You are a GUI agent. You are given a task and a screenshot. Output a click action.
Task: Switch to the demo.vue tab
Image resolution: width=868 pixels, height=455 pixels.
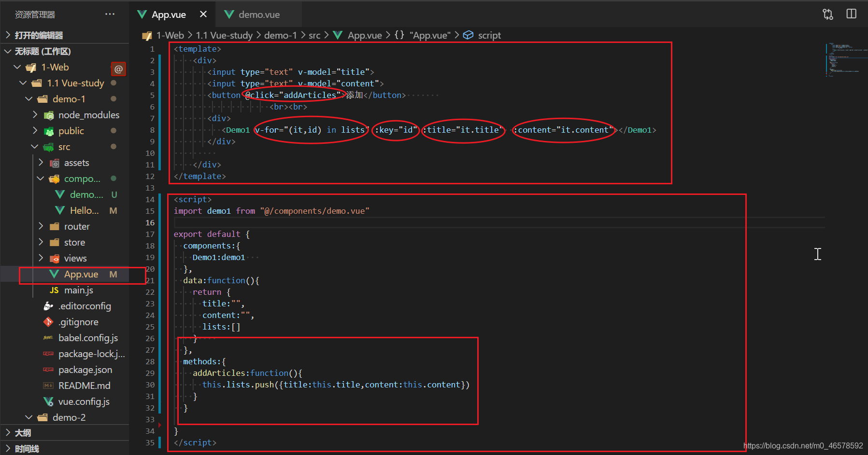pyautogui.click(x=259, y=14)
